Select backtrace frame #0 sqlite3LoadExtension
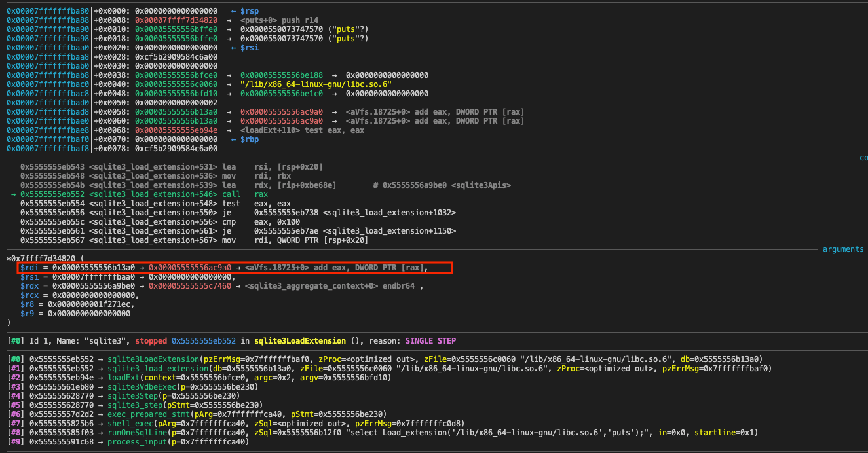This screenshot has width=868, height=453. [154, 359]
